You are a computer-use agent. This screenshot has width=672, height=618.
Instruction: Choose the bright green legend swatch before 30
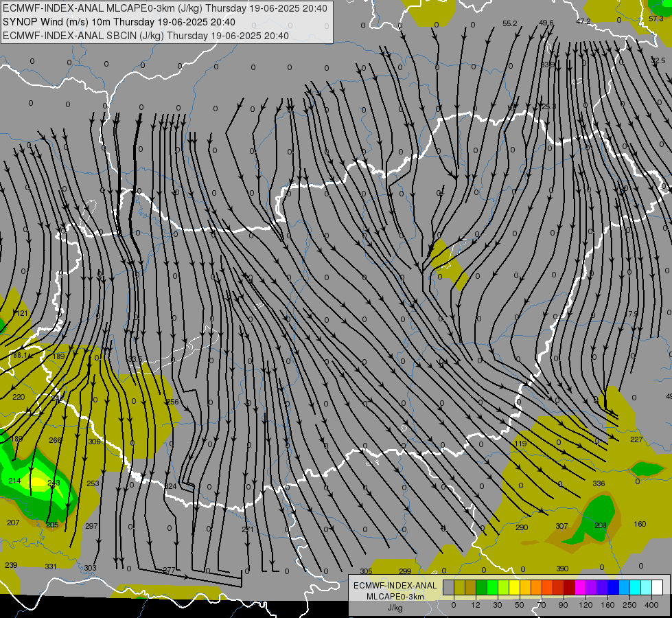[x=492, y=588]
